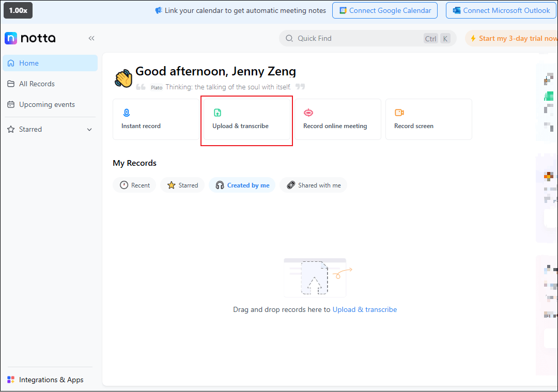Click the Starred star icon in the sidebar
Screen dimensions: 558x392
(x=11, y=129)
